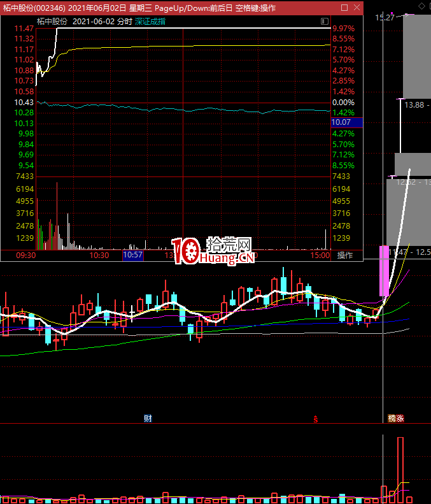The width and height of the screenshot is (431, 504).
Task: Click the 8.55% upper percentage label
Action: click(x=344, y=39)
